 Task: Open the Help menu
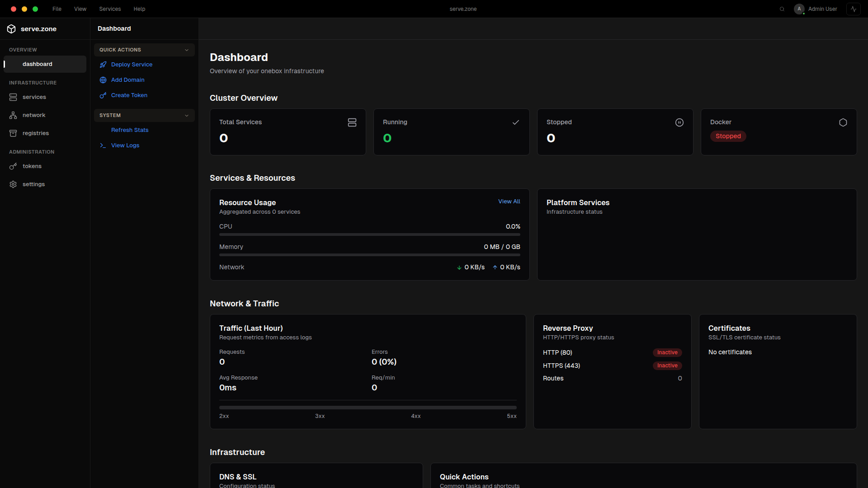(x=139, y=9)
